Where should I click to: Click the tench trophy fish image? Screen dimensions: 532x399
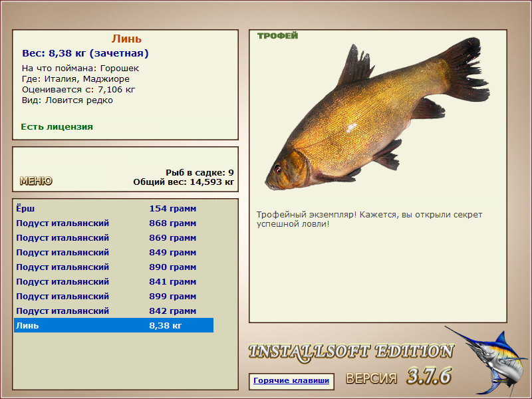[x=376, y=114]
